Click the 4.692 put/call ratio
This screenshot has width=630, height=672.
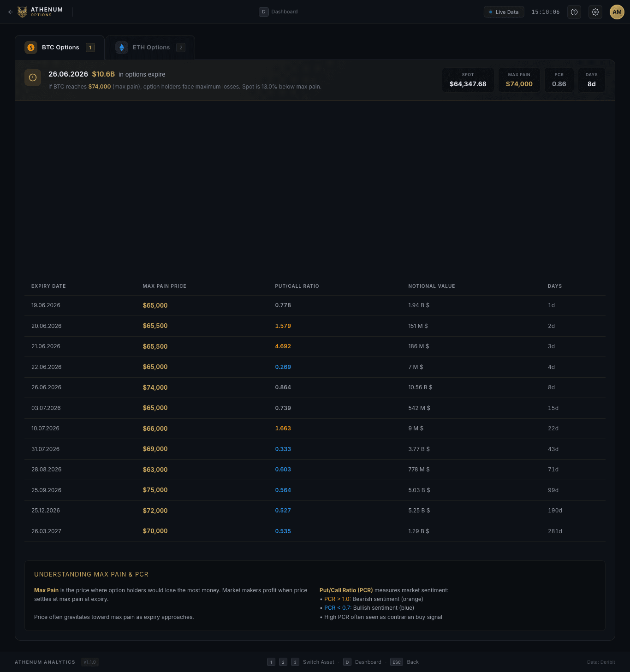pos(283,346)
